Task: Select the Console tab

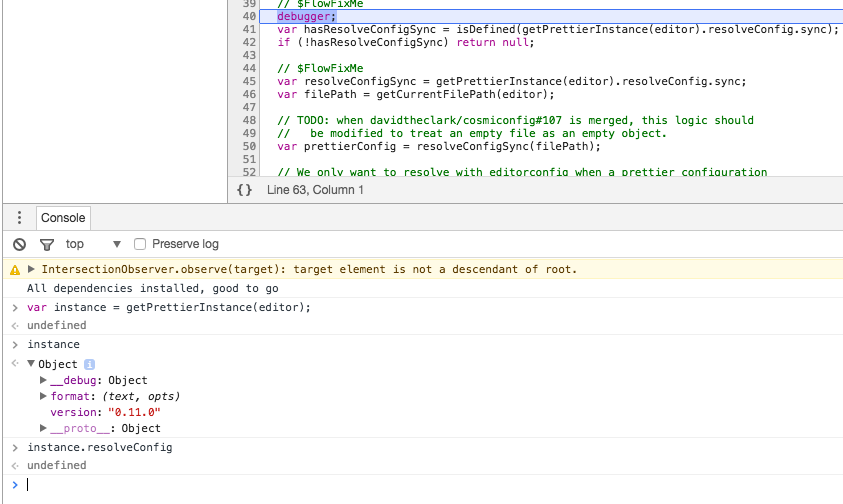Action: pos(63,218)
